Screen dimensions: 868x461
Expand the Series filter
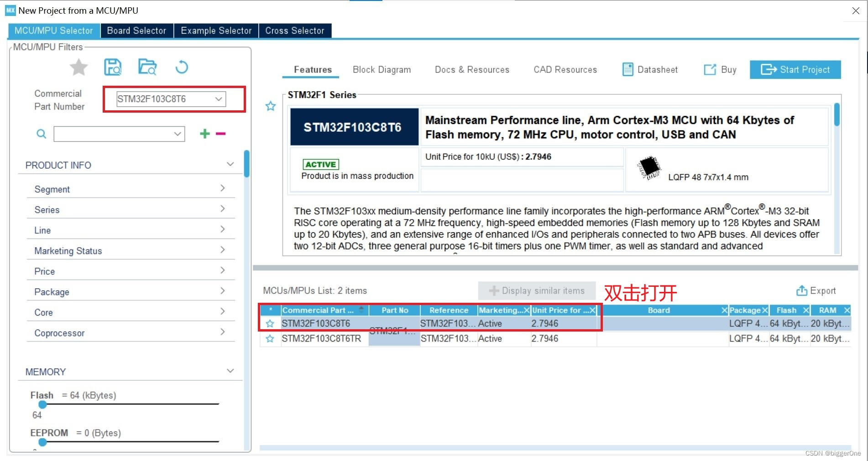222,208
